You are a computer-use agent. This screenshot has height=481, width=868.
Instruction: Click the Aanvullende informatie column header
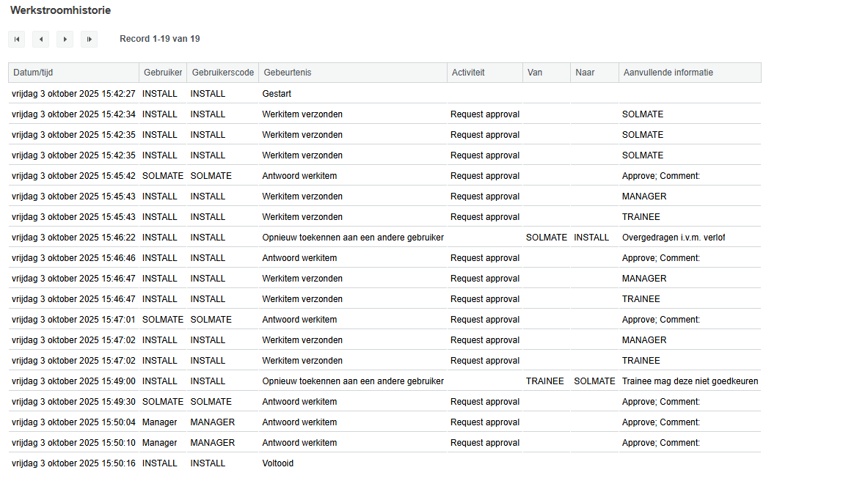click(x=668, y=73)
